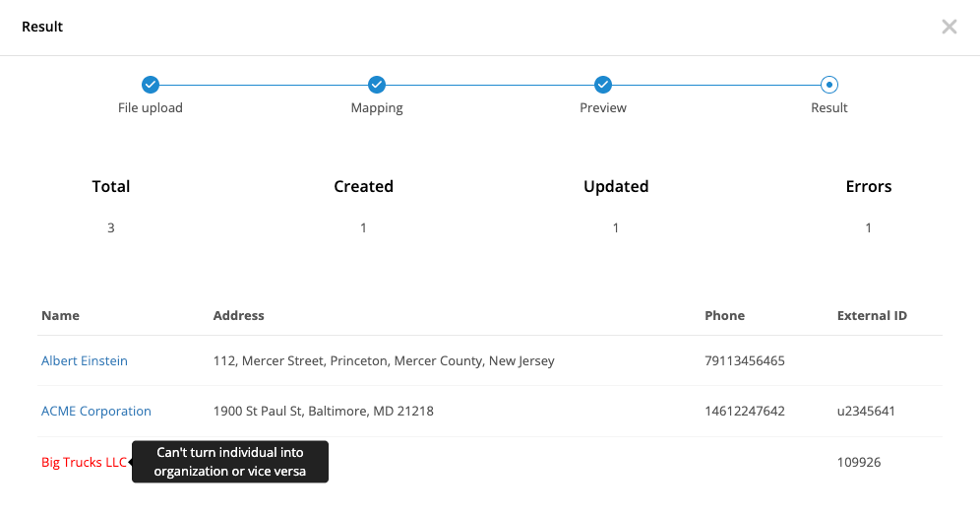The image size is (980, 514).
Task: Click the File upload step checkmark
Action: (150, 85)
